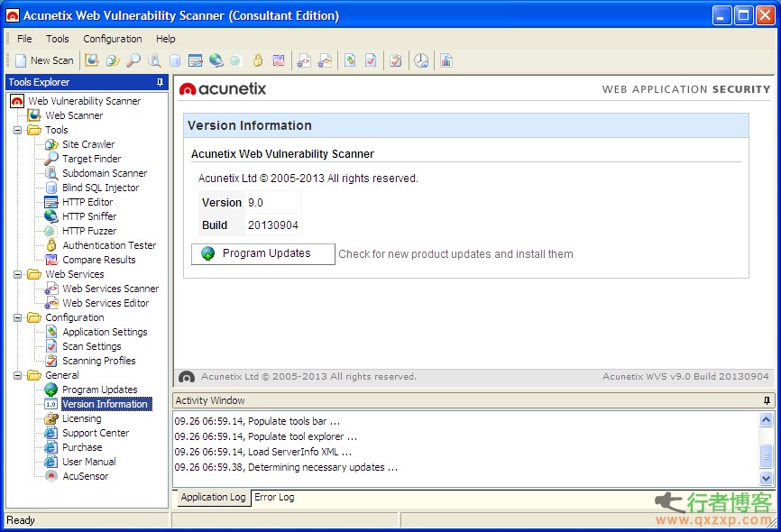Pin or unpin the Tools Explorer panel

[160, 82]
